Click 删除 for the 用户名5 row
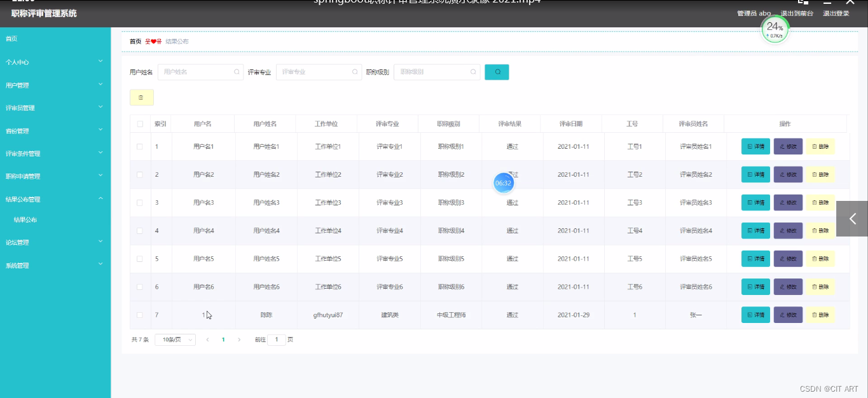The width and height of the screenshot is (868, 398). tap(820, 259)
